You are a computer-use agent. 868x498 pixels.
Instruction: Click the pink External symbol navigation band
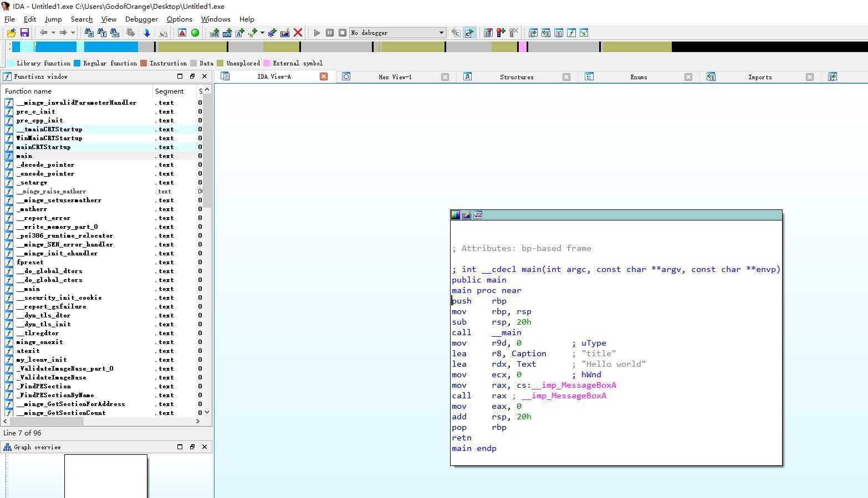pyautogui.click(x=523, y=47)
